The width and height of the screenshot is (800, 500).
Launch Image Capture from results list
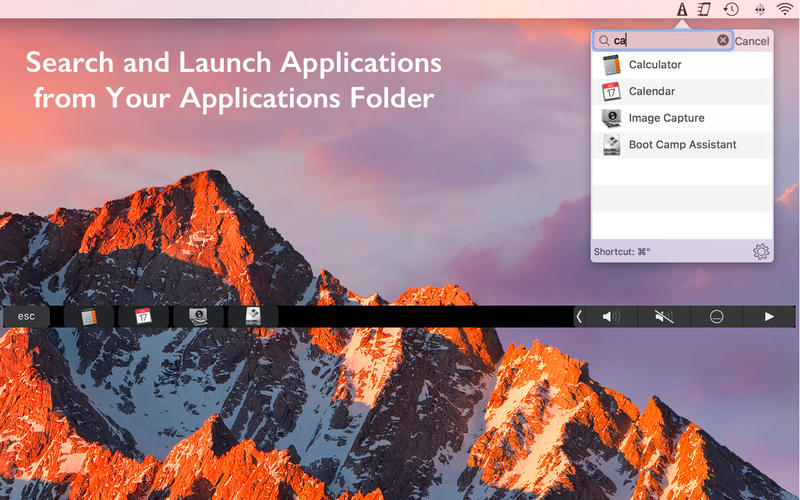(x=666, y=118)
